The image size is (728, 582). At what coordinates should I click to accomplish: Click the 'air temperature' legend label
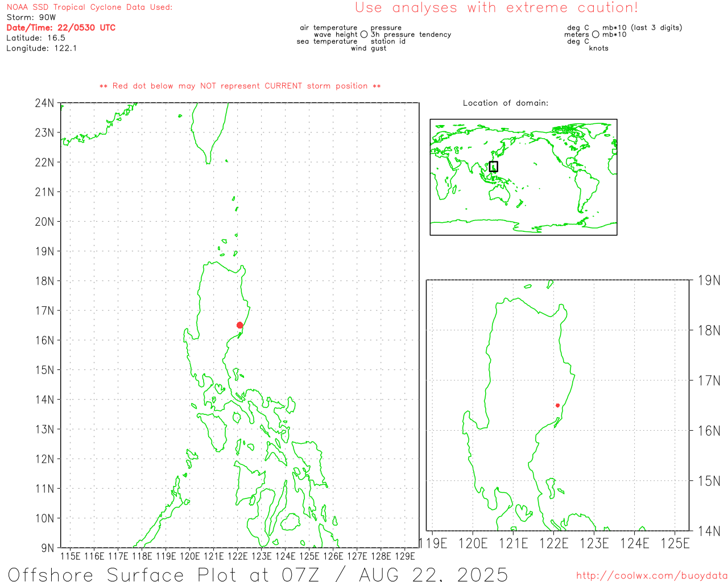pos(329,28)
